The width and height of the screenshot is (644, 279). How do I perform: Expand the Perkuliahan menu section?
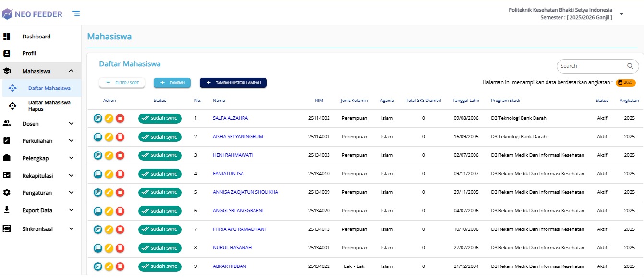tap(71, 141)
